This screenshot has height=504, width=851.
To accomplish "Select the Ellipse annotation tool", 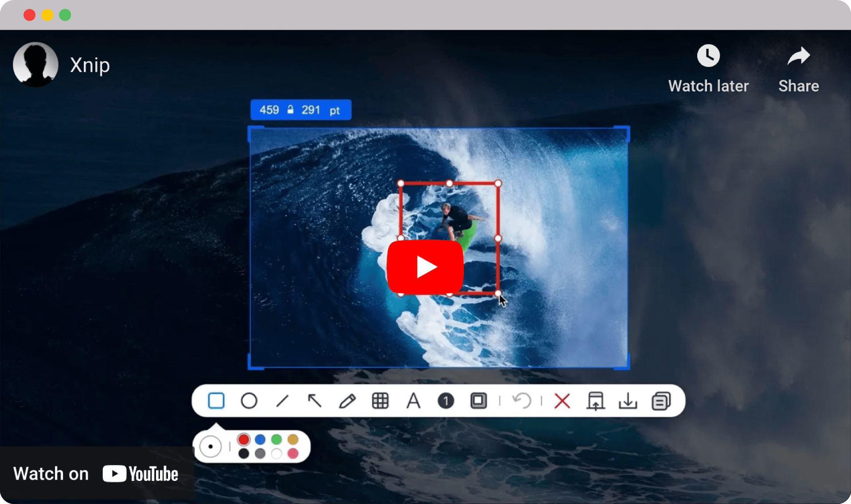I will (249, 401).
